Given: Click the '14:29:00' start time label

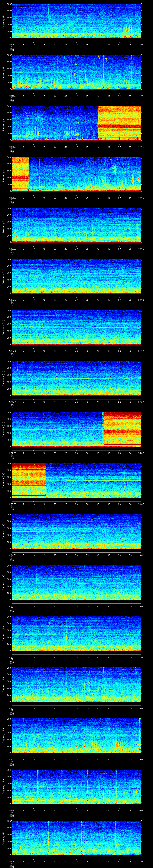Looking at the screenshot, I should coord(12,810).
